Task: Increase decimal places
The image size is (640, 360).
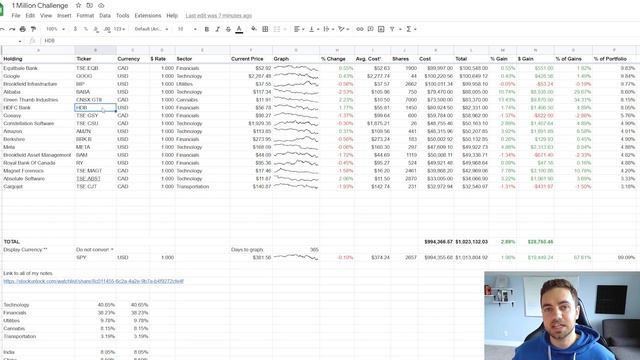Action: click(107, 29)
